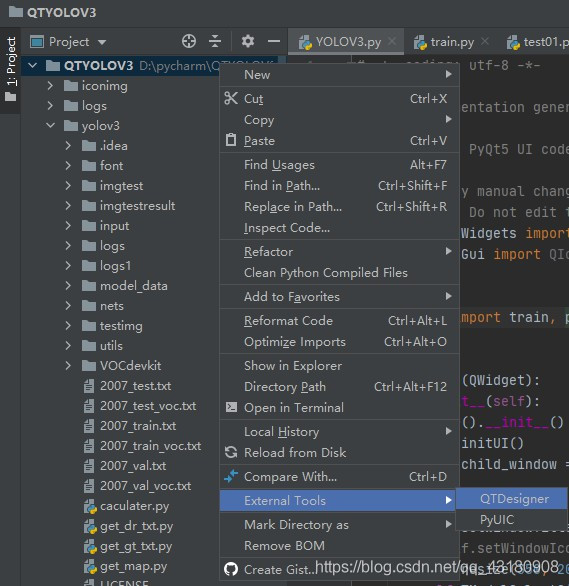Click the reload icon beside Reload from Disk
Screen dimensions: 569x586
point(231,452)
